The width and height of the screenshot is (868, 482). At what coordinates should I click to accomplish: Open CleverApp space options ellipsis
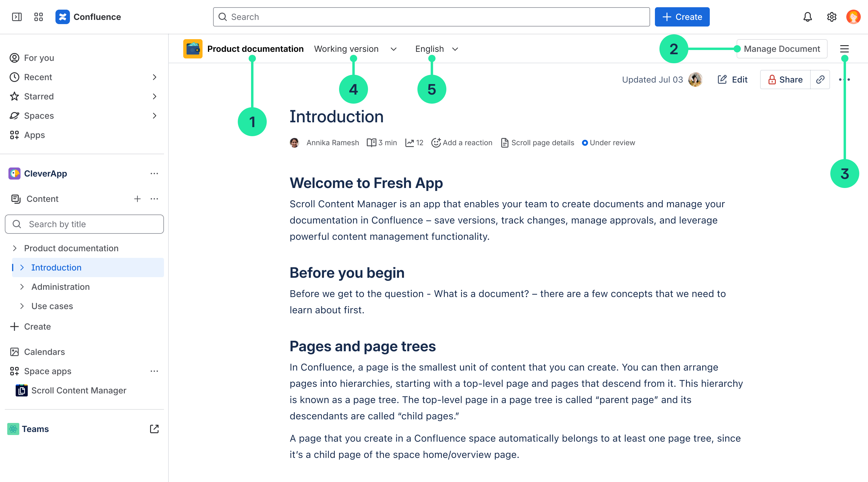click(154, 174)
